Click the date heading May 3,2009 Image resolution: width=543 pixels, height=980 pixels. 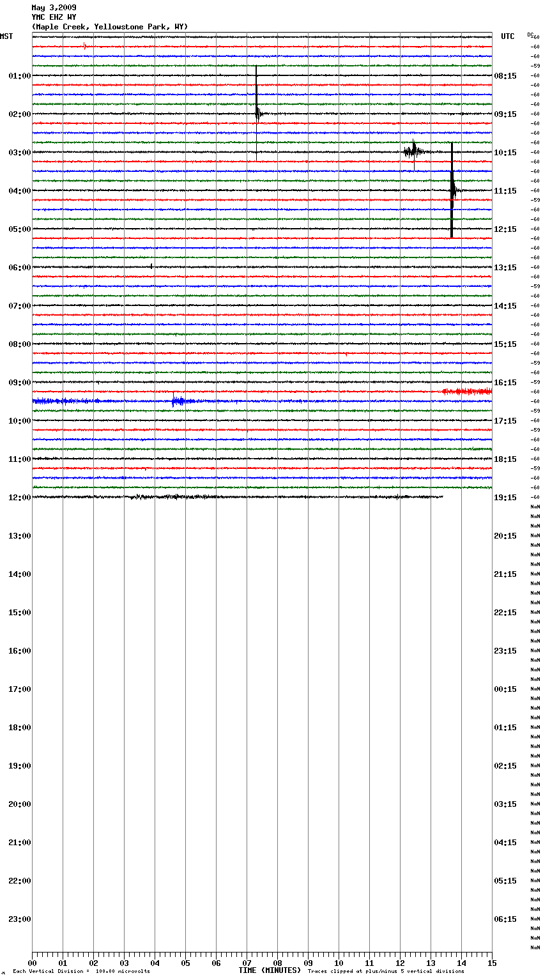click(x=54, y=8)
